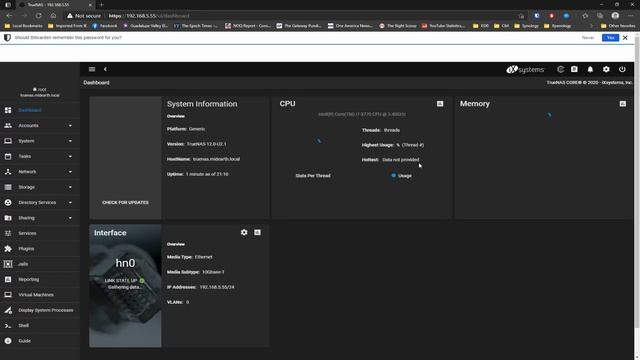Open the CPU reports chart icon

coord(440,104)
